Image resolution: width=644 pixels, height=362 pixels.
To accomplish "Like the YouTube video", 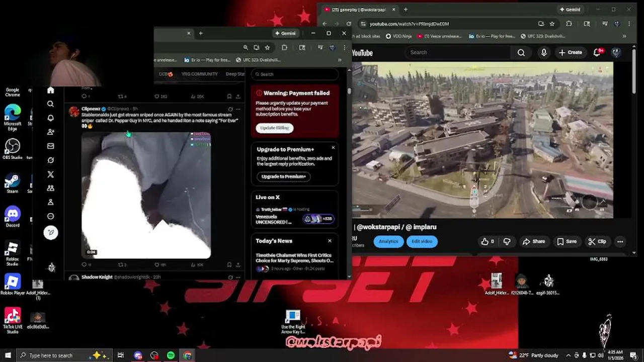I will [488, 241].
